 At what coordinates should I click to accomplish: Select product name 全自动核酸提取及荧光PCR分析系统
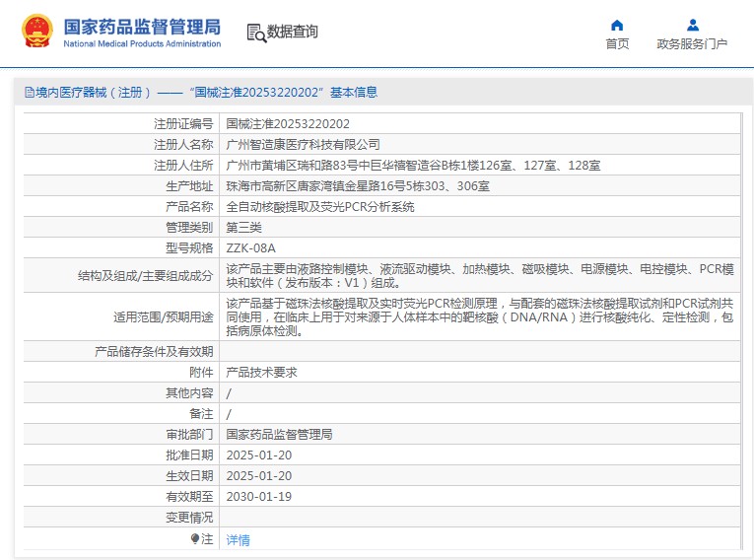(320, 207)
